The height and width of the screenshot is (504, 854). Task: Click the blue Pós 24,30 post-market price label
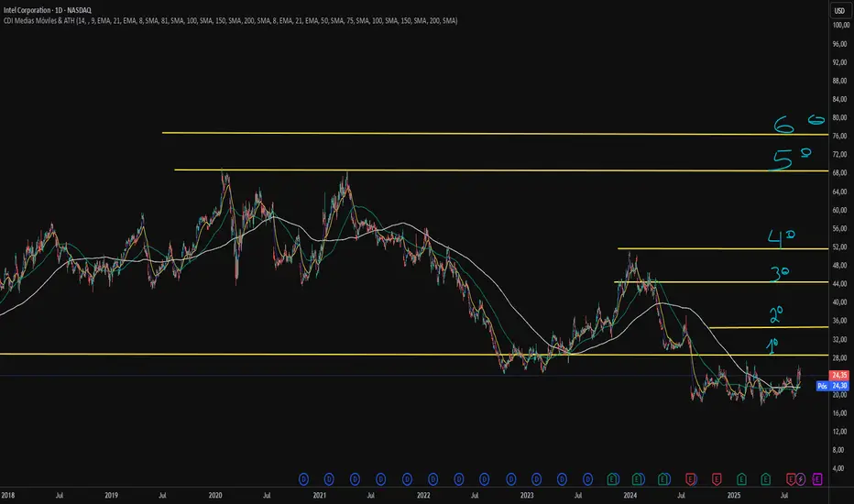833,386
